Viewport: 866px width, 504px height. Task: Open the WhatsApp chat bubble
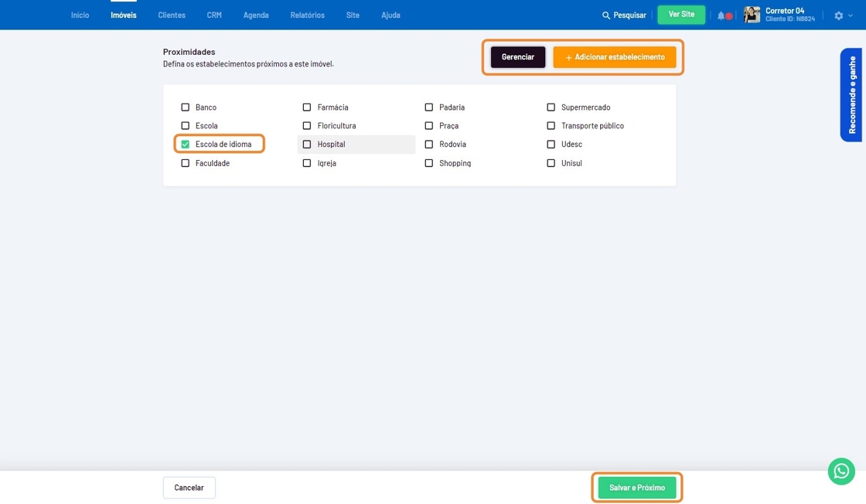coord(841,472)
